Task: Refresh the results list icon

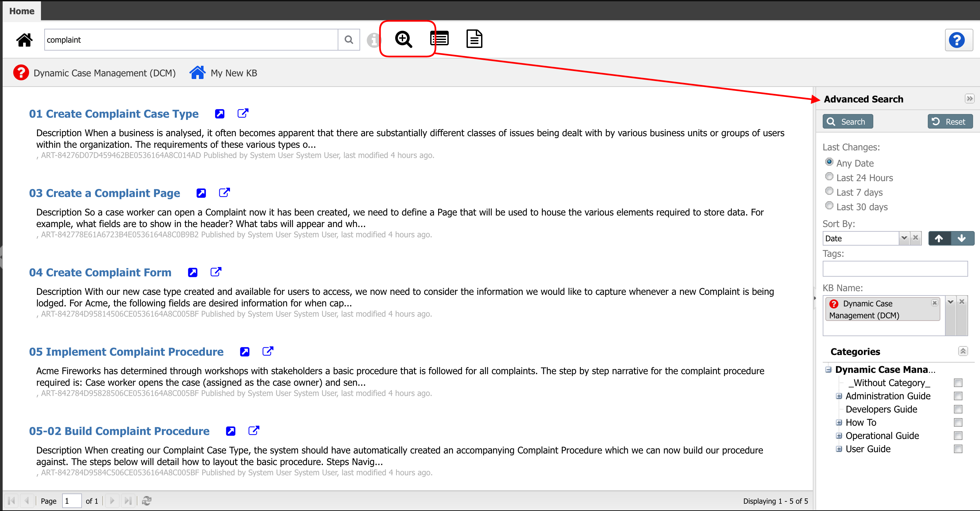Action: tap(146, 501)
